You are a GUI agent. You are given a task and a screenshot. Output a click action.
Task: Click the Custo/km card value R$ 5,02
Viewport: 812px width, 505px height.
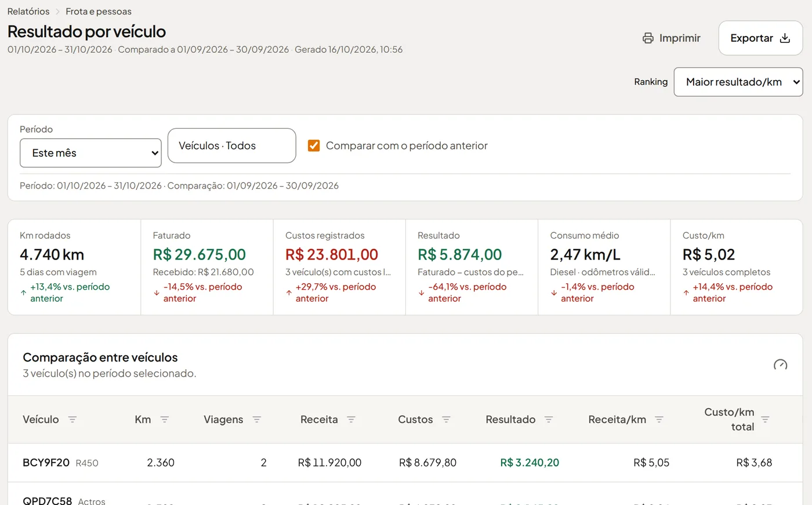click(709, 254)
